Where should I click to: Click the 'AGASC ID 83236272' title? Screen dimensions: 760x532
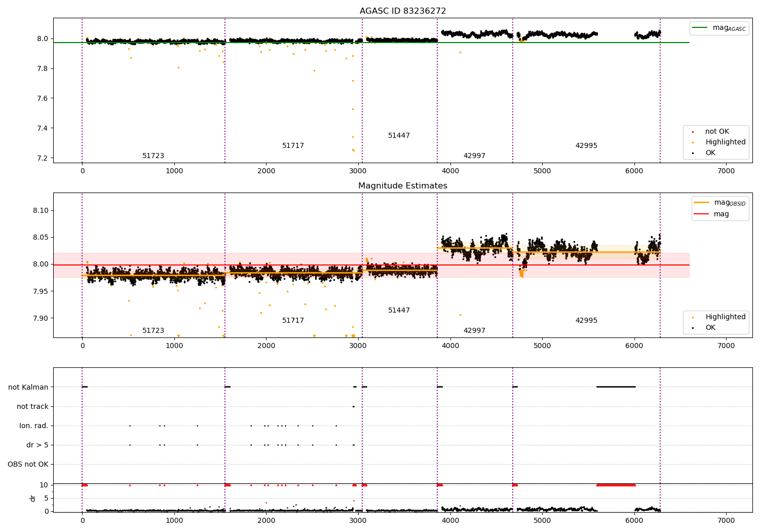[403, 11]
